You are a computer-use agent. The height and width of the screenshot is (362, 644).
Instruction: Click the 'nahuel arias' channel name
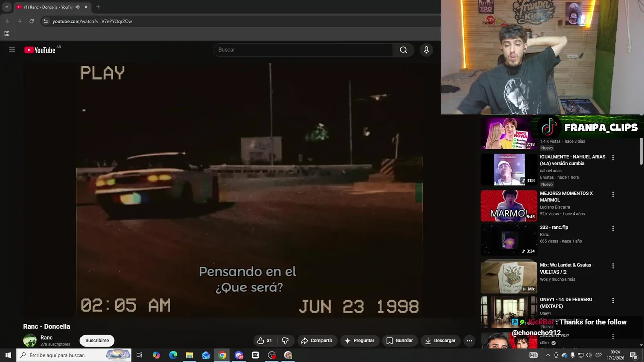(x=551, y=171)
